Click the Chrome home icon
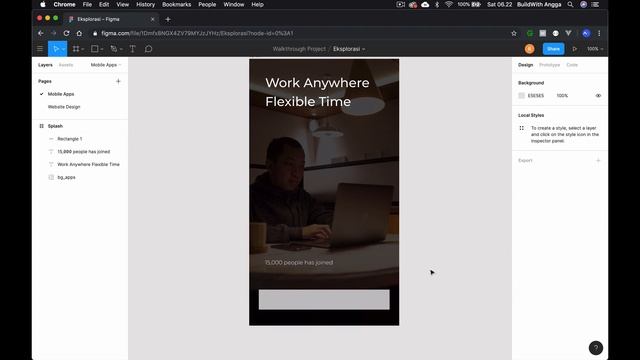 coord(79,33)
